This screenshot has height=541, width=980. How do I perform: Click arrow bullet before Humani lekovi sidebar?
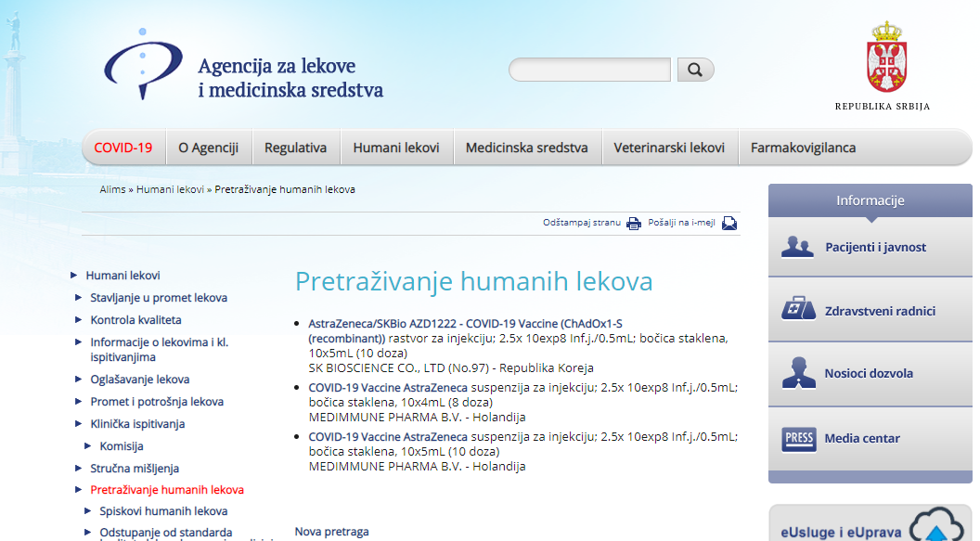74,275
